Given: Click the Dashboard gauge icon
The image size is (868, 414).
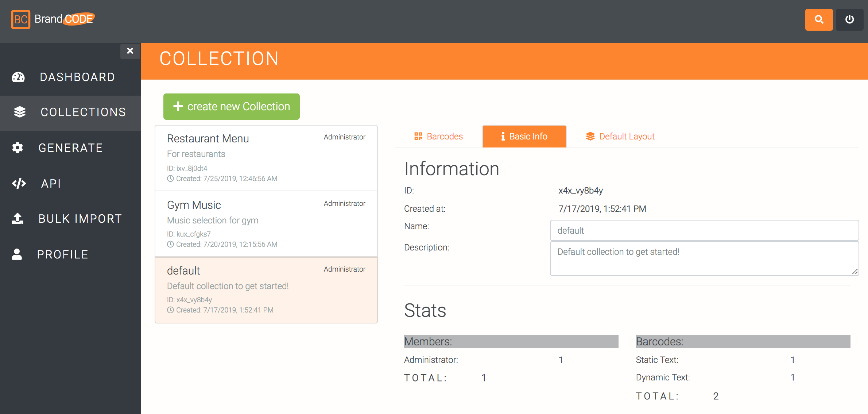Looking at the screenshot, I should 18,77.
